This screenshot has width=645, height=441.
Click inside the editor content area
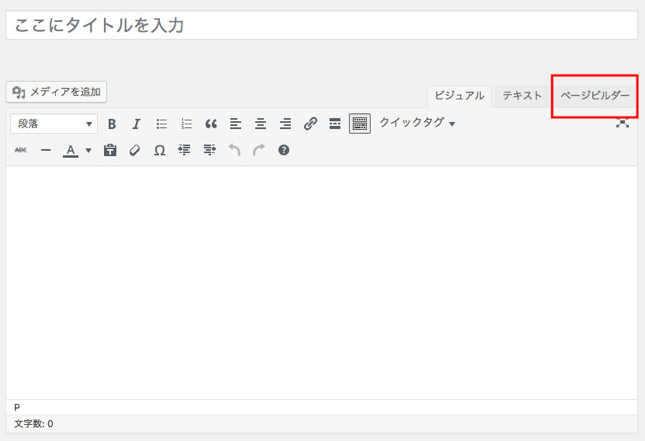coord(322,283)
